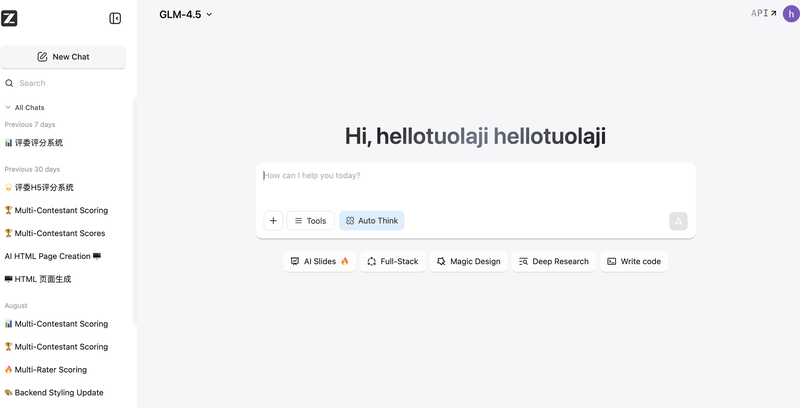Open the Tools menu
800x408 pixels.
coord(310,221)
